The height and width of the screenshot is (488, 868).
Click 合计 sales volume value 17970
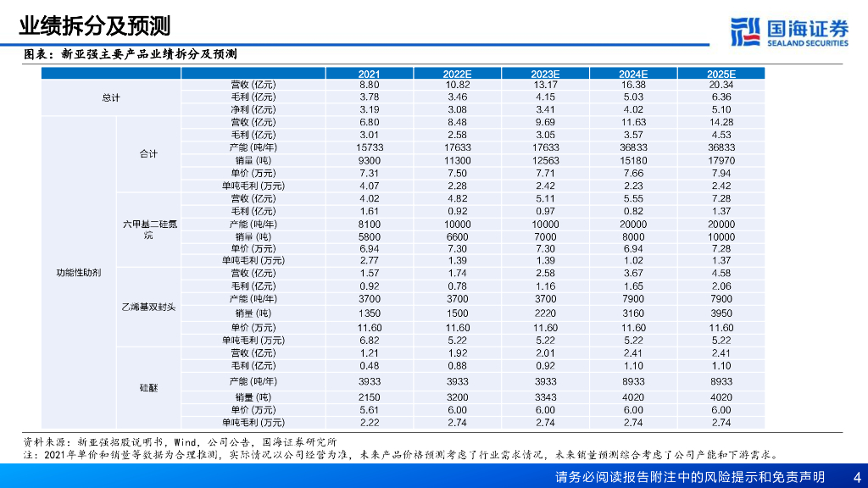pos(721,160)
